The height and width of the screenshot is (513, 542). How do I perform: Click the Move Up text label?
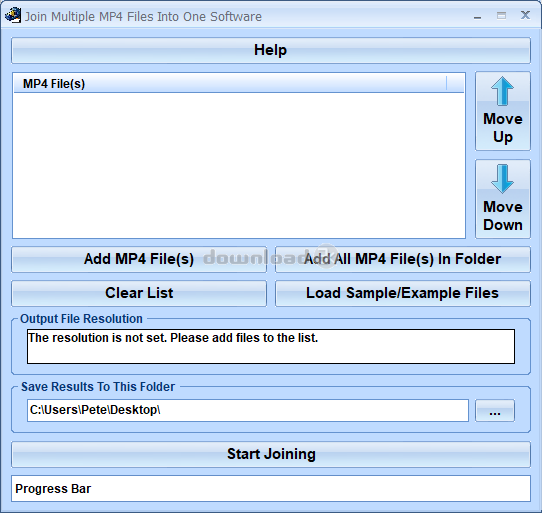pyautogui.click(x=503, y=128)
